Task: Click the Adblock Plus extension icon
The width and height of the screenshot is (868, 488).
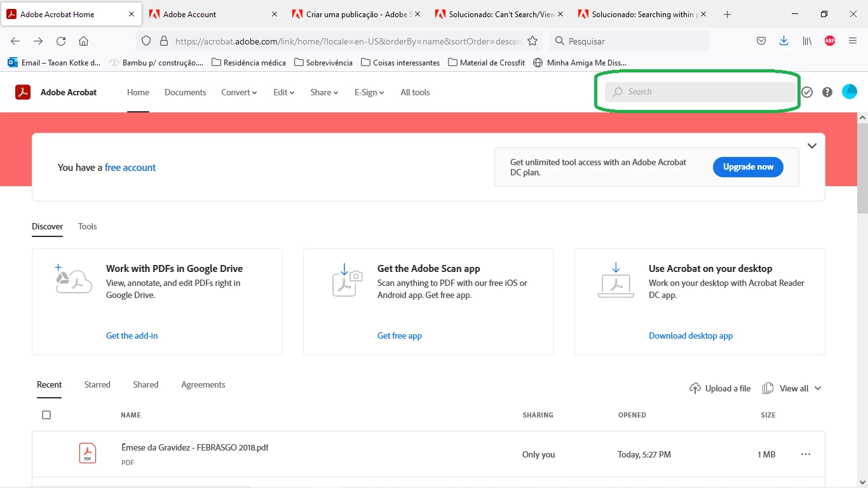Action: [830, 41]
